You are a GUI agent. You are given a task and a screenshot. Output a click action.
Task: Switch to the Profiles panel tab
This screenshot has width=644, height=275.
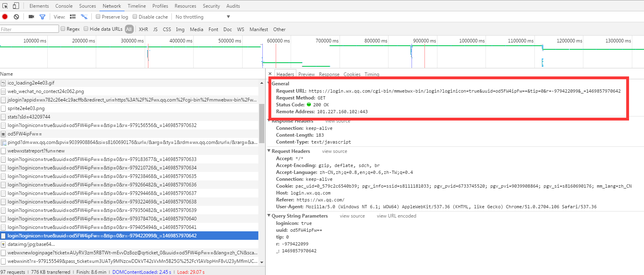click(x=160, y=6)
